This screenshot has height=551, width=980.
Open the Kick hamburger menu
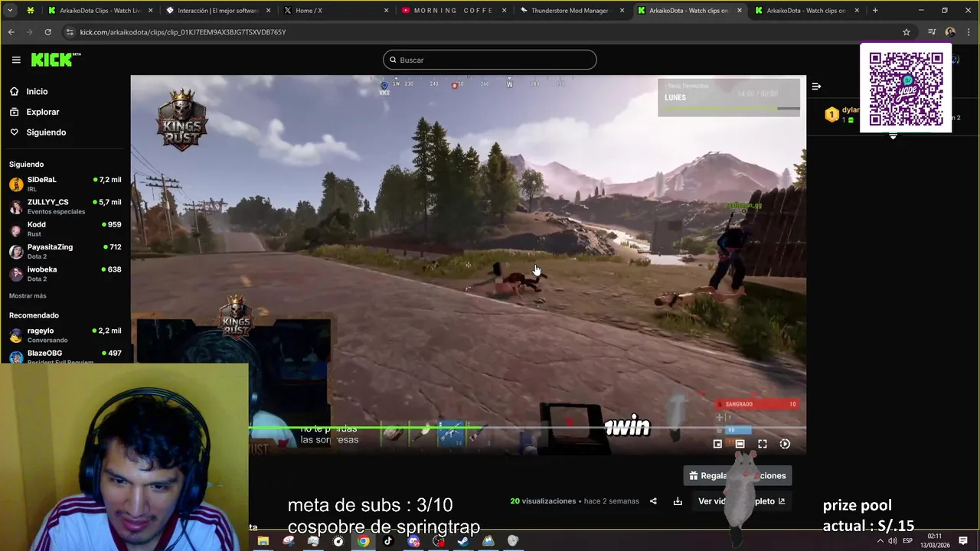(x=16, y=60)
